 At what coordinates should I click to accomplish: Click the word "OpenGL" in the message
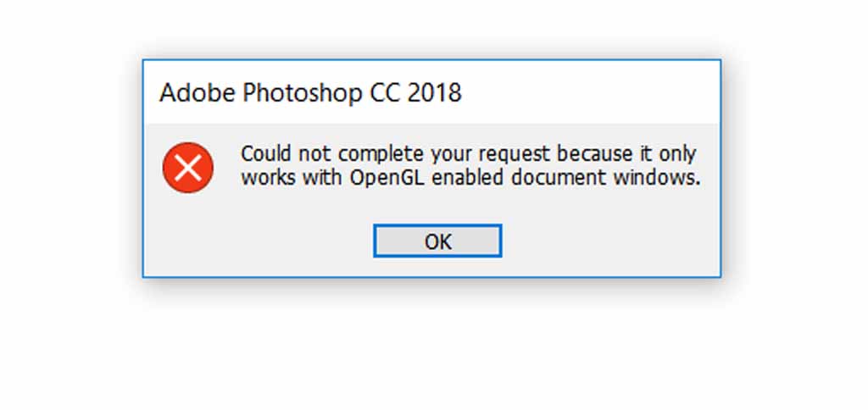(x=381, y=179)
